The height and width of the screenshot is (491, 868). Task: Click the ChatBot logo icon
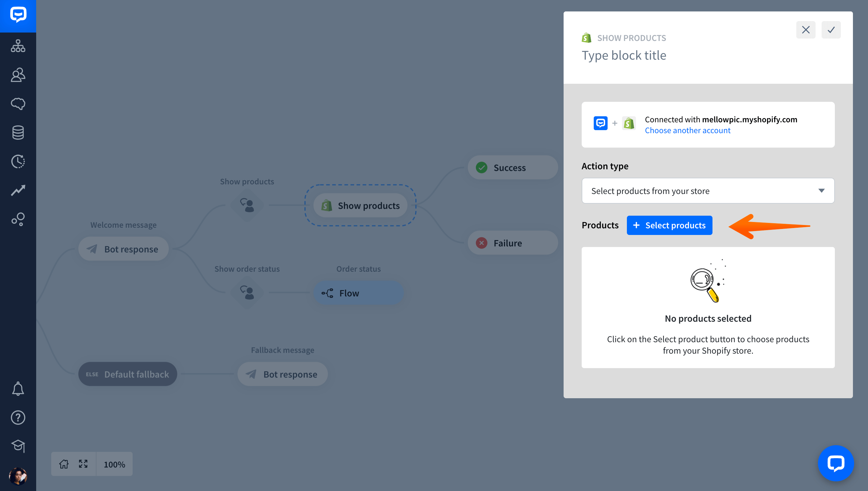pyautogui.click(x=18, y=15)
